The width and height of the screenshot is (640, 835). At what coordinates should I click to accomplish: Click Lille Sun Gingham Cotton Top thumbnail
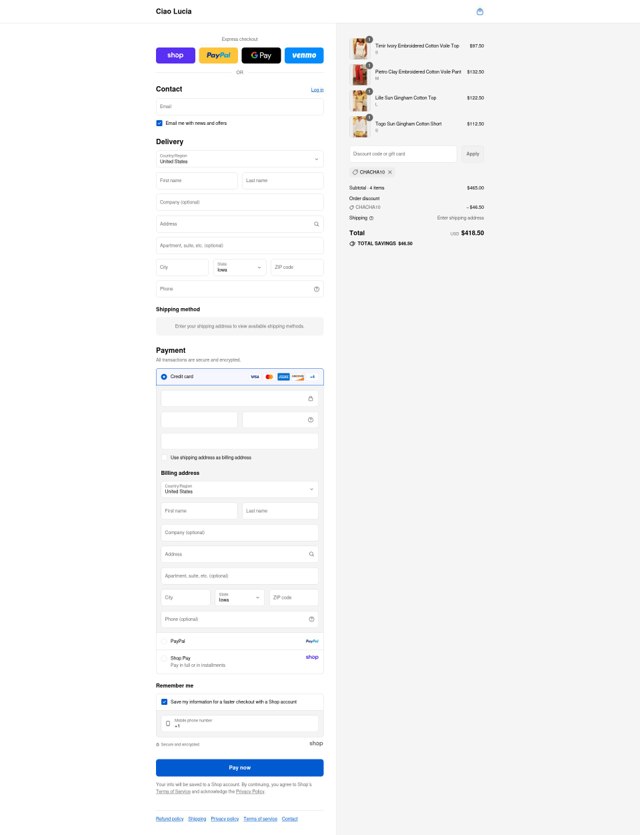pos(360,101)
